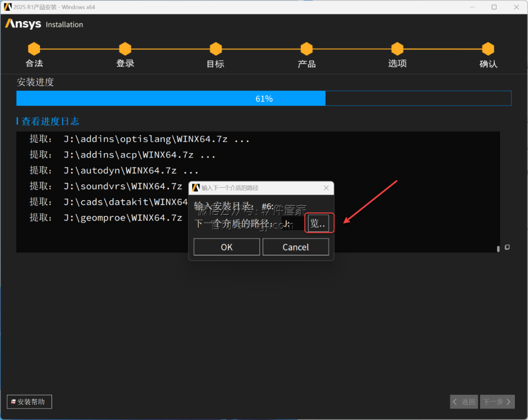
Task: Select the hexagon step marker for 产品
Action: [307, 49]
